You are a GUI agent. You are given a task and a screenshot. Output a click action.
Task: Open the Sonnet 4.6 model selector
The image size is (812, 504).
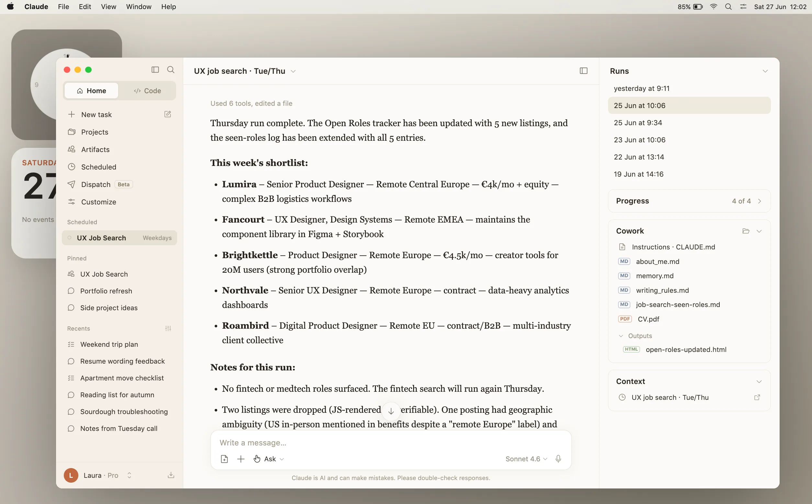click(x=526, y=459)
